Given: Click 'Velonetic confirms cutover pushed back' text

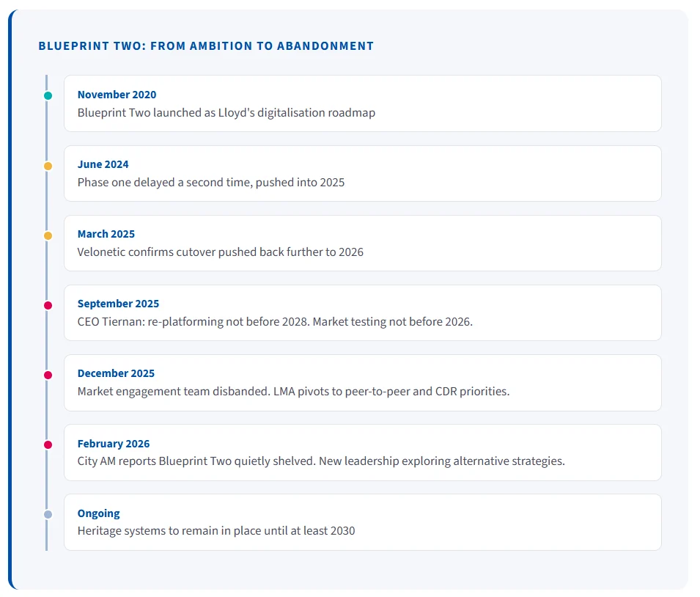Looking at the screenshot, I should pyautogui.click(x=180, y=252).
